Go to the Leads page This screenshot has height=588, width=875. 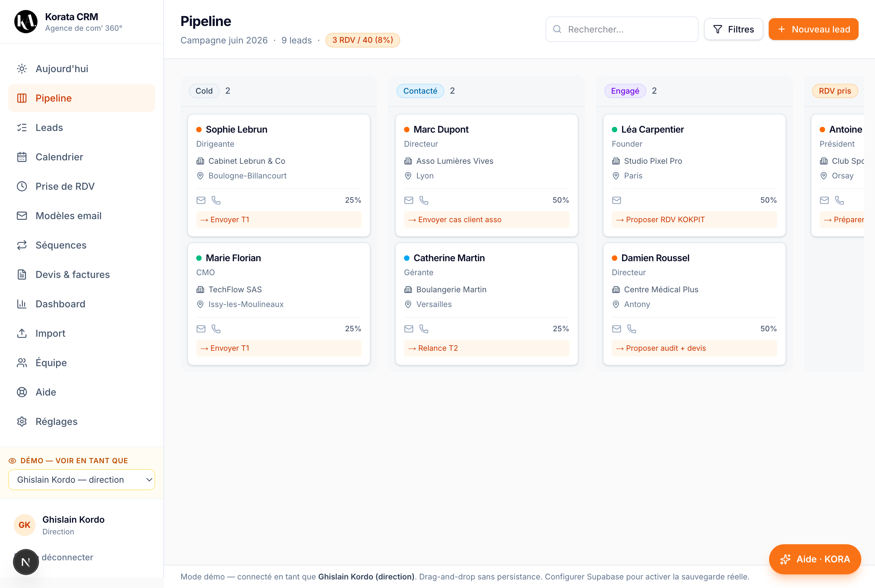point(81,128)
